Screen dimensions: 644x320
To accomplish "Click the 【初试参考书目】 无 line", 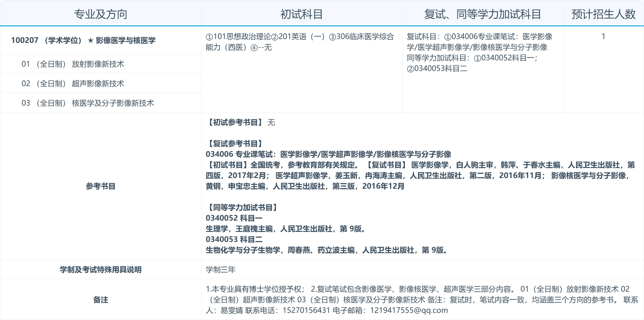I will point(240,122).
